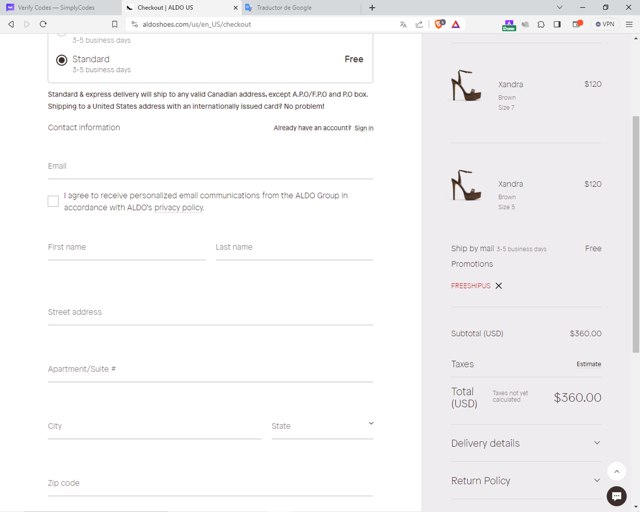Focus the Street address field
The image size is (640, 512).
coord(210,313)
